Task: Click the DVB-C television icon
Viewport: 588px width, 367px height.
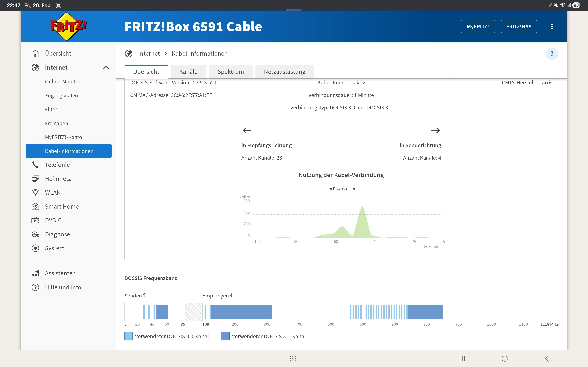Action: tap(35, 220)
